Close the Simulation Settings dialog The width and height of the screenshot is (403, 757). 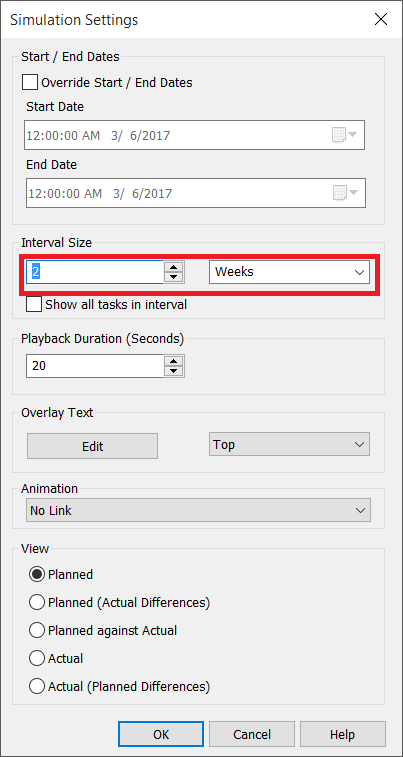[x=381, y=19]
